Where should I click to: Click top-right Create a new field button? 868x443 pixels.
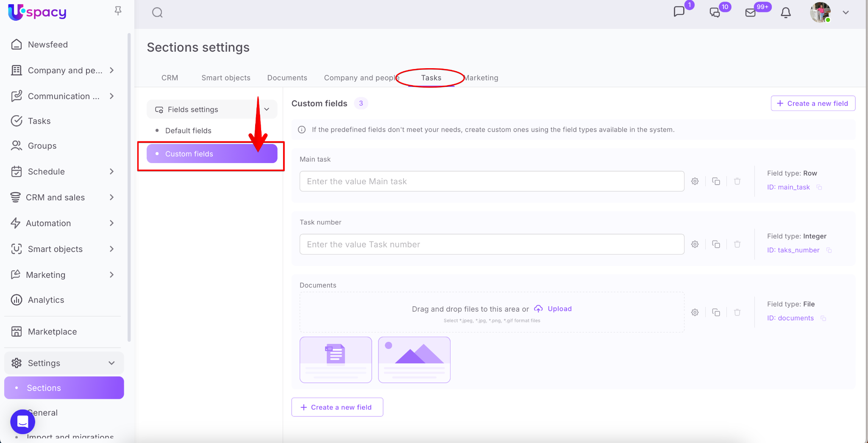(x=812, y=103)
